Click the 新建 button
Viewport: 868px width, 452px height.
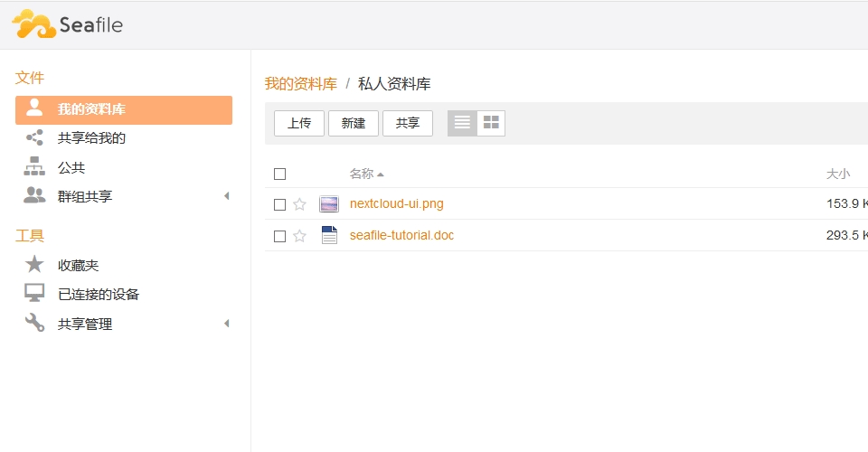tap(354, 123)
